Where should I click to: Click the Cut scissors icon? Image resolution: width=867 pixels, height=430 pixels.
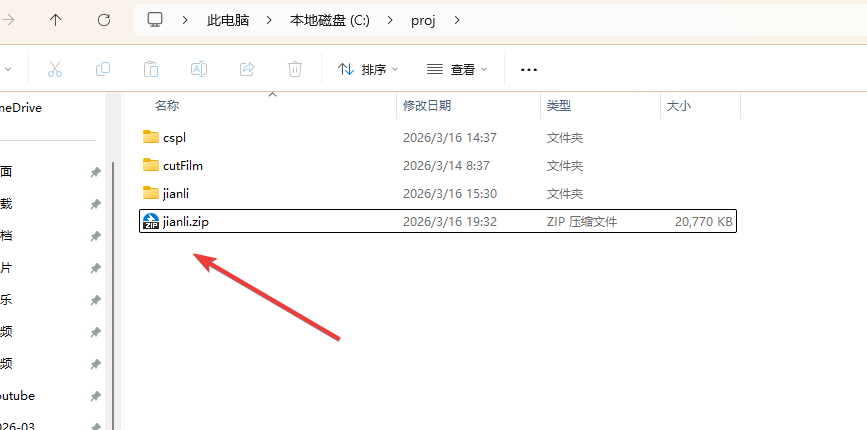[x=55, y=69]
